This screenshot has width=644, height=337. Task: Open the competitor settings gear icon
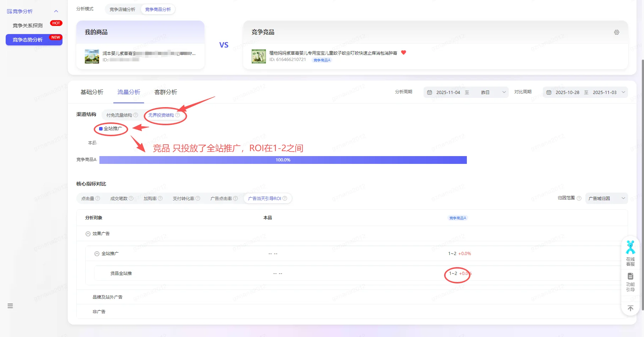[617, 32]
